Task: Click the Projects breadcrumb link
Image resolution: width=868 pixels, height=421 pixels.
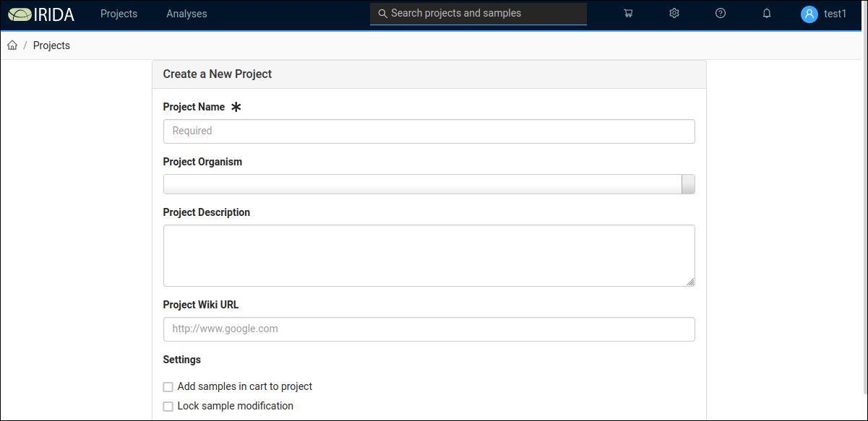Action: 51,45
